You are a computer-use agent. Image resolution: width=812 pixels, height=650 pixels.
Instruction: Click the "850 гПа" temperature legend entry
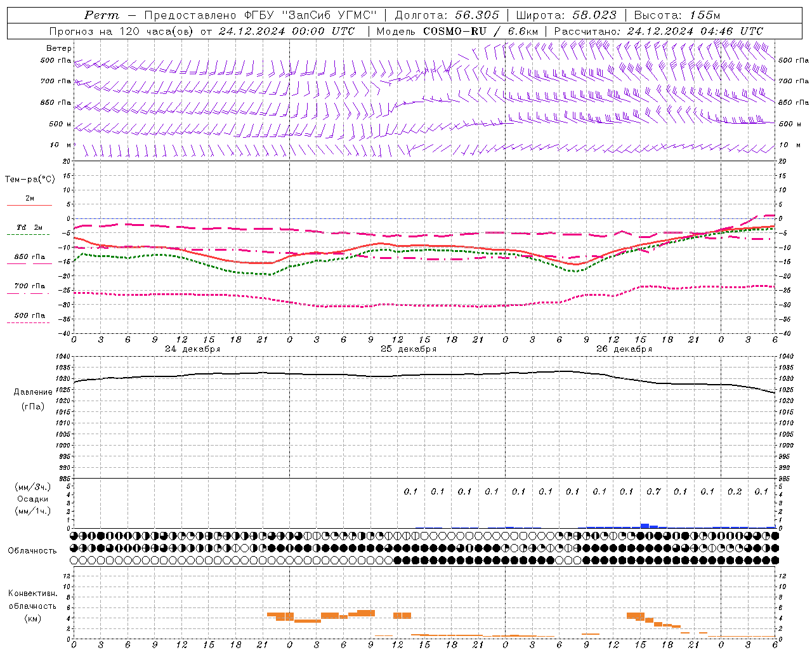[x=30, y=257]
